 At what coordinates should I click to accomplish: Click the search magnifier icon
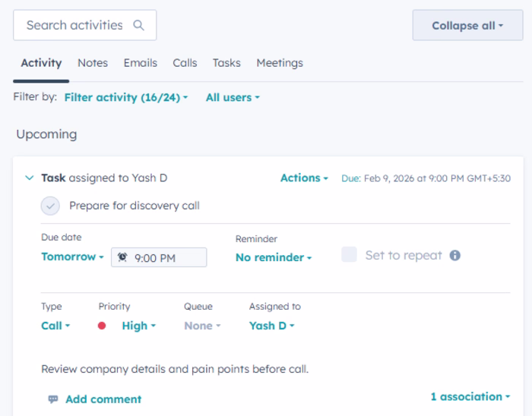tap(138, 25)
